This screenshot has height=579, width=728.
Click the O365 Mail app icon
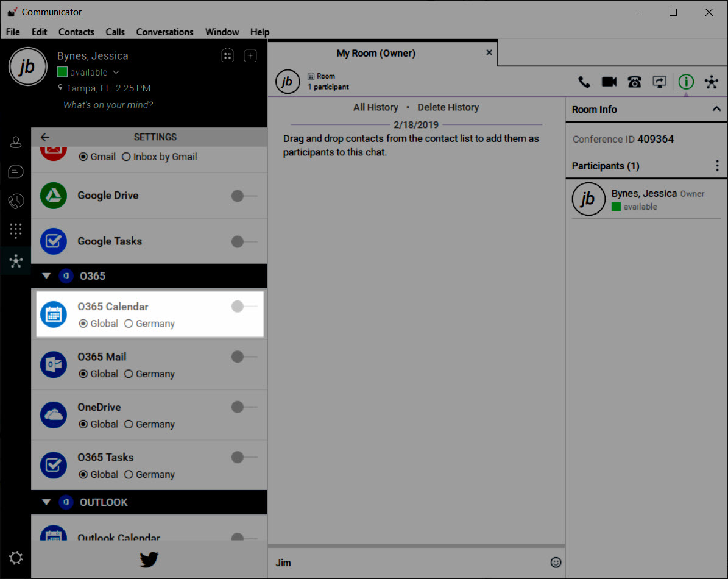(54, 364)
